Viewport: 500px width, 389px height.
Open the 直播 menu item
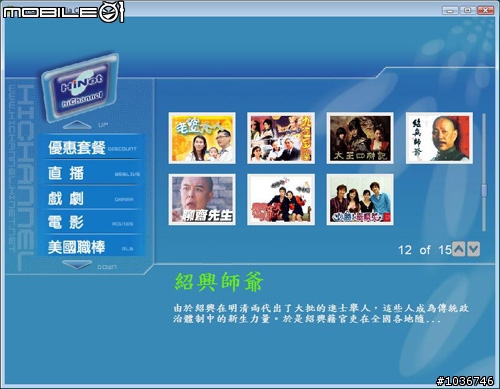click(92, 173)
